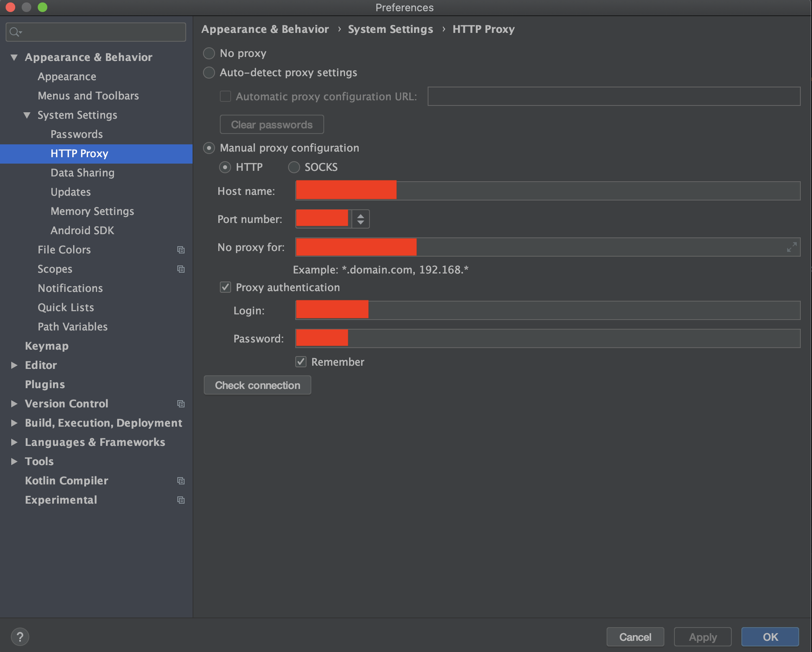
Task: Uncheck Proxy authentication checkbox
Action: pyautogui.click(x=225, y=287)
